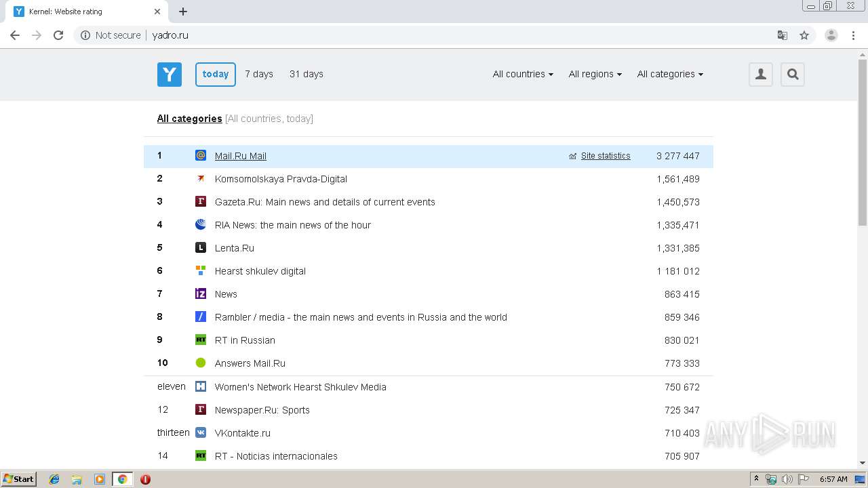Close the Kernel: Website rating tab

click(x=157, y=12)
